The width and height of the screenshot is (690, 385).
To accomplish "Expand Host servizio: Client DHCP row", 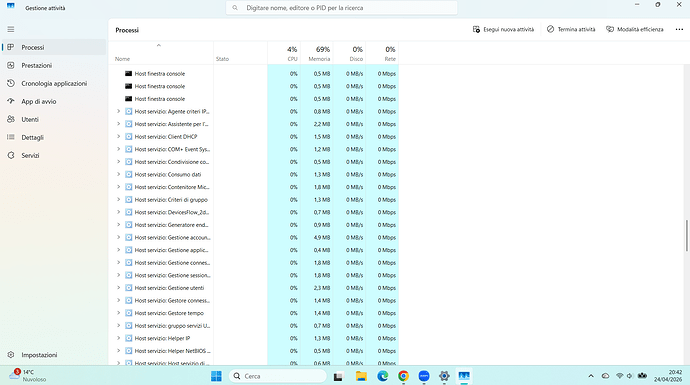I will tap(118, 136).
